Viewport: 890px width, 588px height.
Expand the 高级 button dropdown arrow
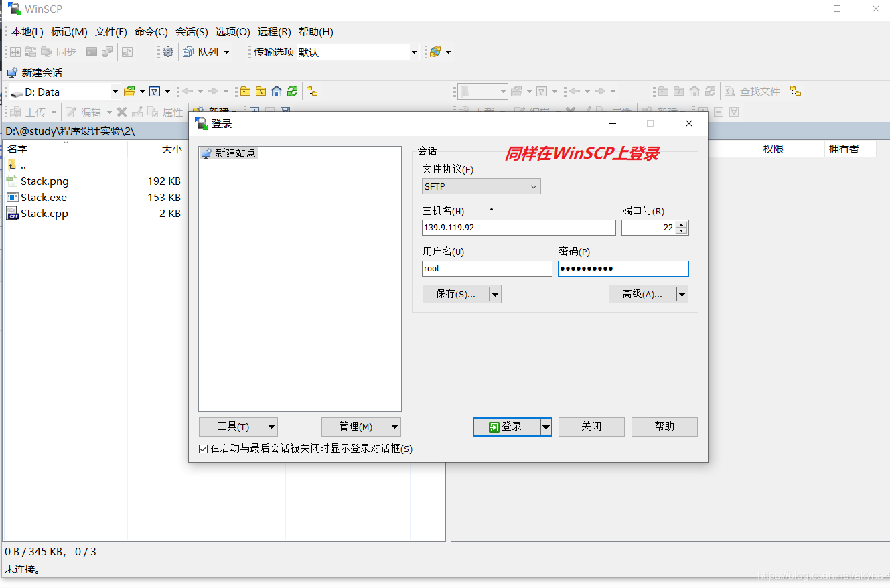[x=682, y=294]
